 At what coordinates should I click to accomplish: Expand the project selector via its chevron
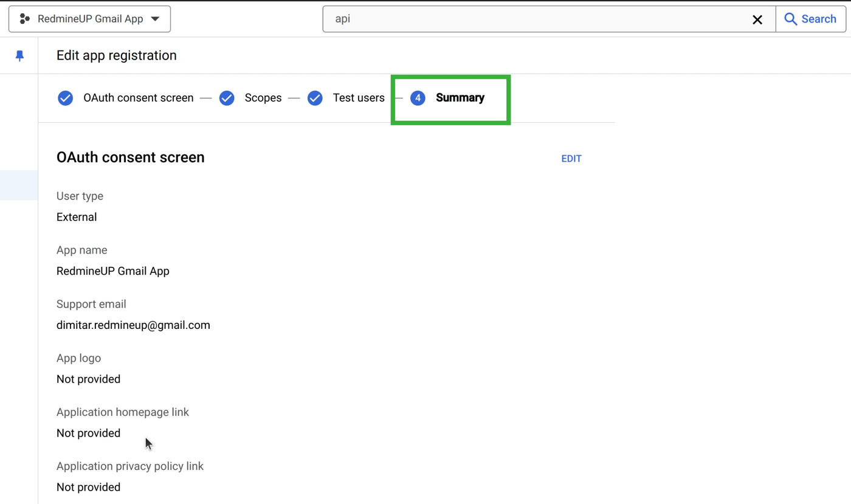pyautogui.click(x=156, y=18)
